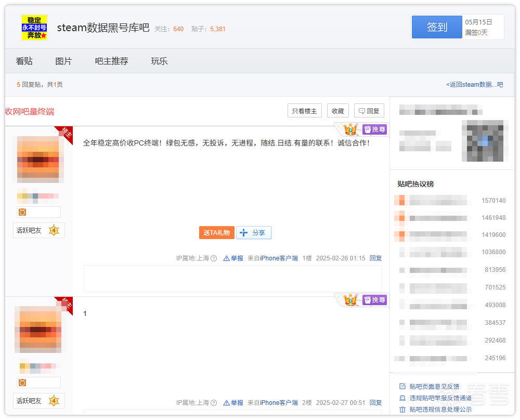Open 贴吧违规信息处理公示 link
The image size is (520, 420).
click(x=440, y=410)
